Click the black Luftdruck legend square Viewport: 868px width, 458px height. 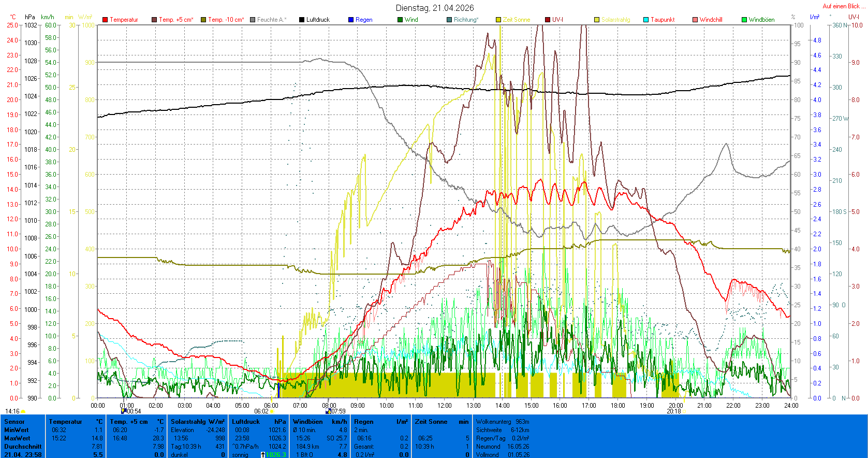click(x=302, y=20)
